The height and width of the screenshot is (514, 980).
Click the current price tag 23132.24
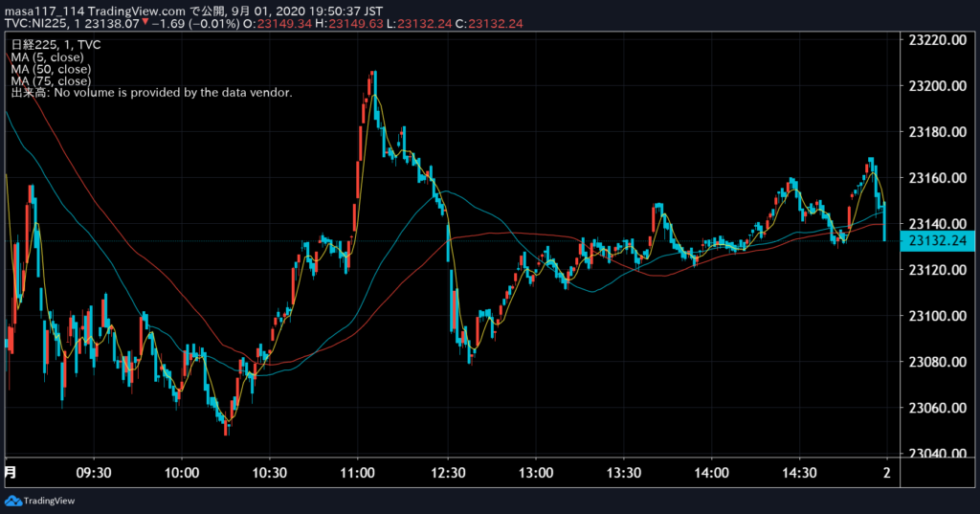pyautogui.click(x=937, y=241)
